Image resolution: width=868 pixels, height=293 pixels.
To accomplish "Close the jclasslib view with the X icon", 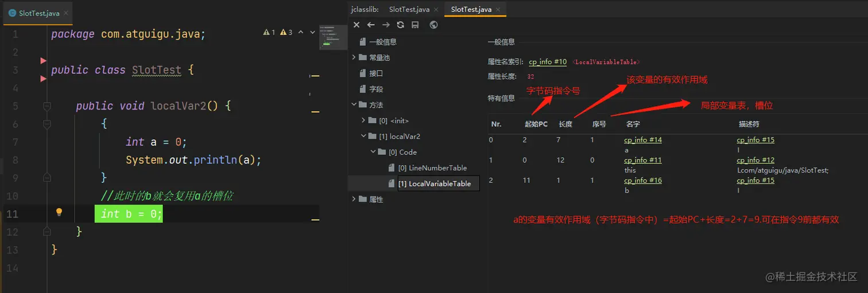I will coord(356,25).
